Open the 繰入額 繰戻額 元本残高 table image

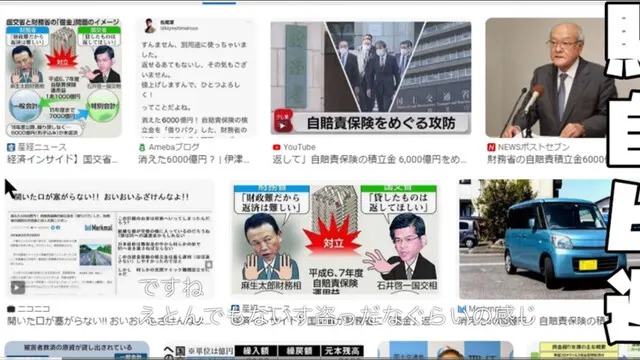click(x=264, y=351)
